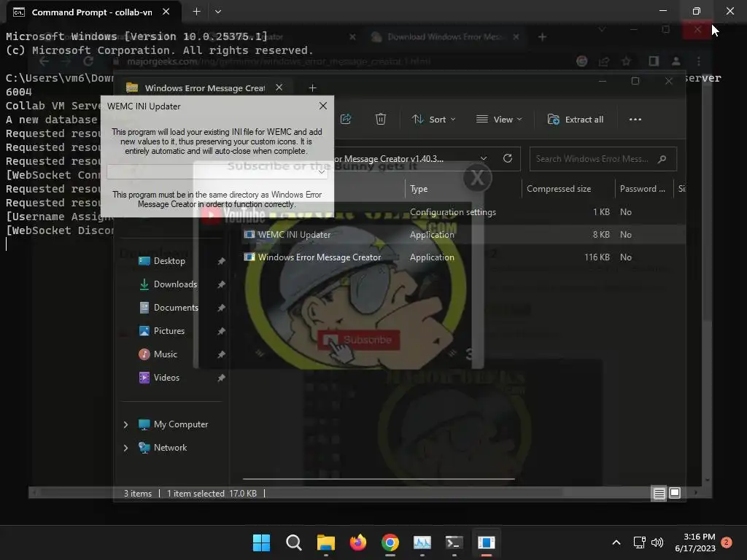Click the red Subscribe button on popup
747x560 pixels.
tap(359, 340)
